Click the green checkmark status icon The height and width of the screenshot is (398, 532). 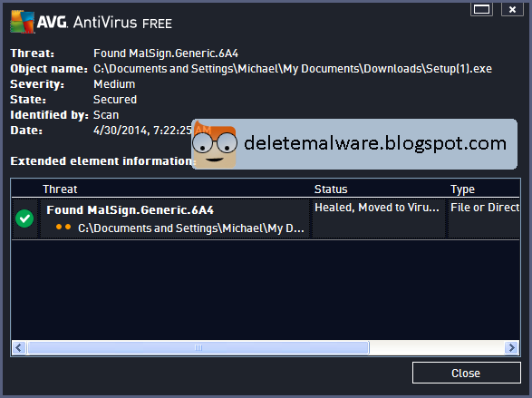[x=24, y=218]
